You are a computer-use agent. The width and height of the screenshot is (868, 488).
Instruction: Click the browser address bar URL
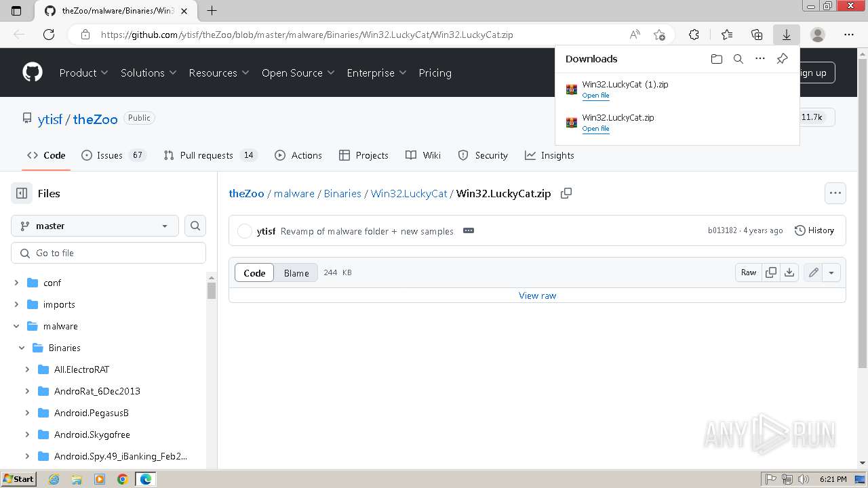(x=307, y=35)
